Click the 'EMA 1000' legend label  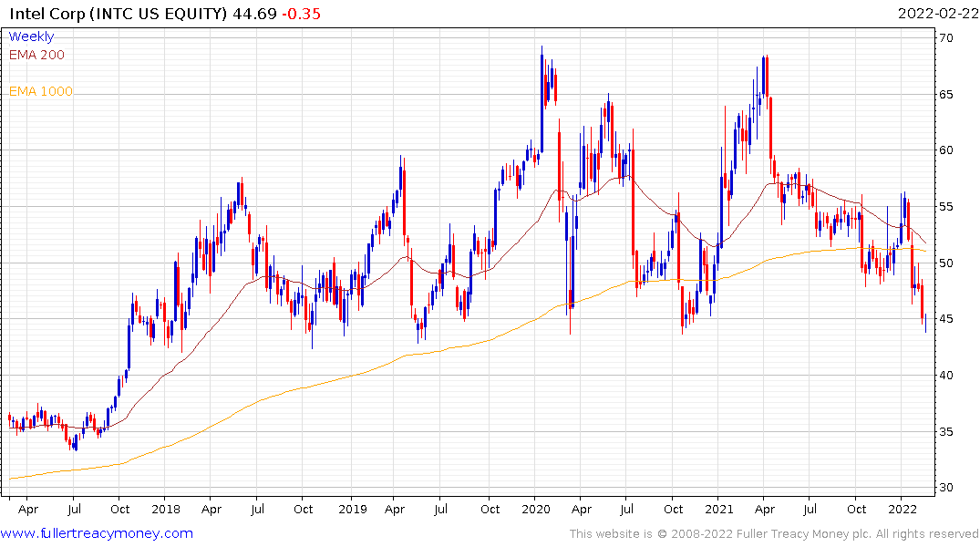[41, 91]
